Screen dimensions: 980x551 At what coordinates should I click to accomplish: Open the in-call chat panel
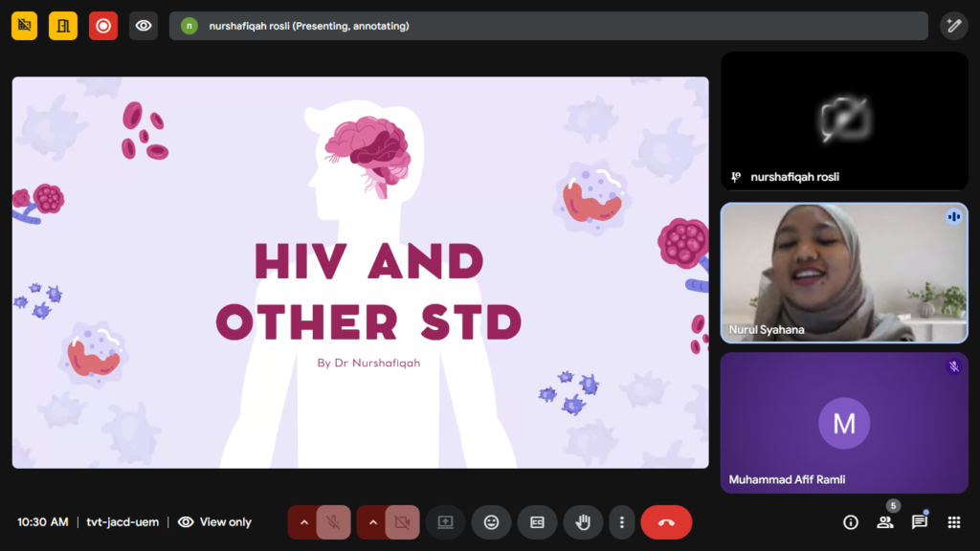click(x=919, y=522)
